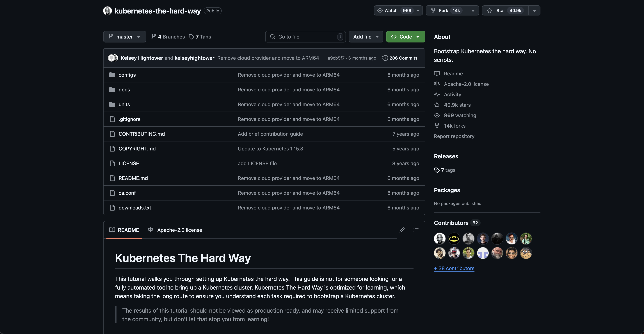Click the folder icon beside configs
The height and width of the screenshot is (334, 644).
(x=112, y=75)
